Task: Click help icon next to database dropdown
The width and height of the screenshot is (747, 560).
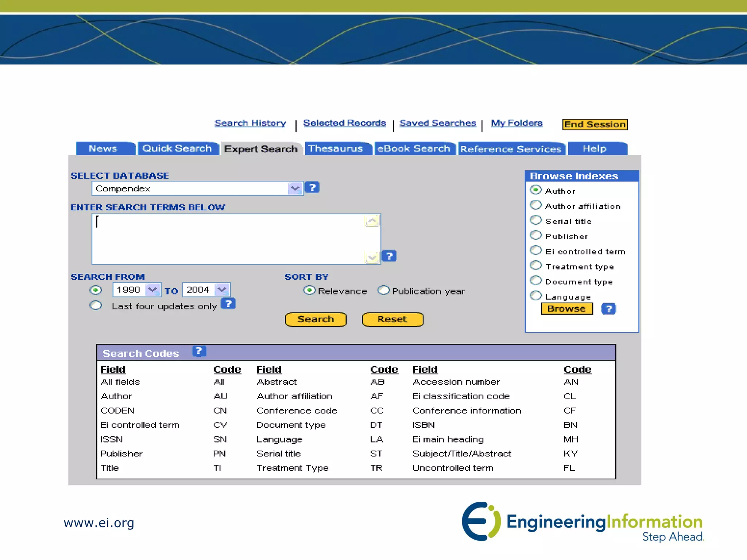Action: pyautogui.click(x=312, y=187)
